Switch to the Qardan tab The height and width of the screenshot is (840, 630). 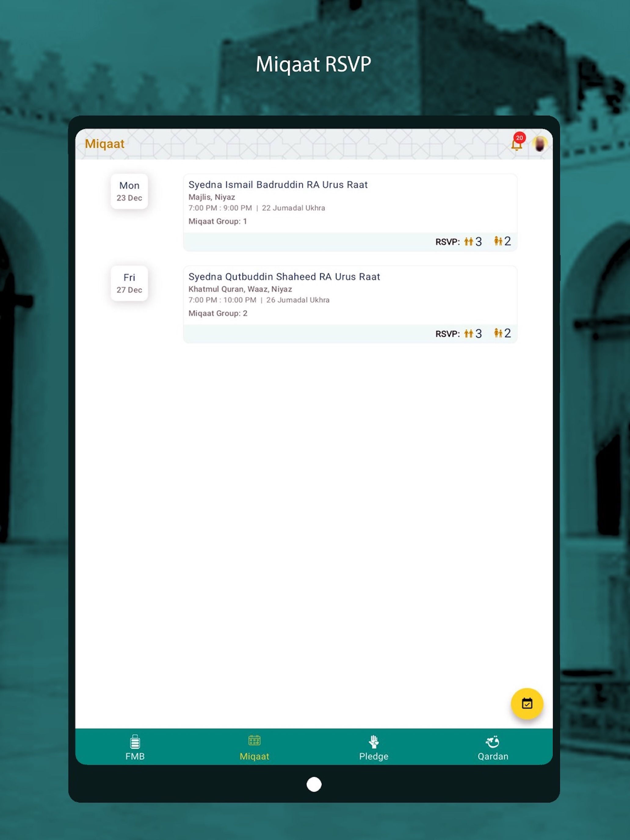[493, 747]
